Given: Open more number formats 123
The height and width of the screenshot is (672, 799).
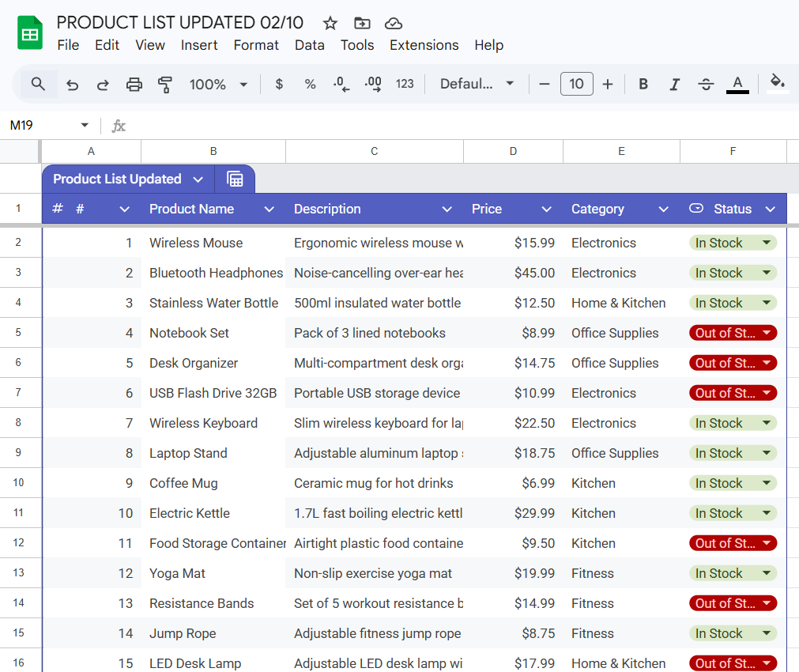Looking at the screenshot, I should point(405,84).
